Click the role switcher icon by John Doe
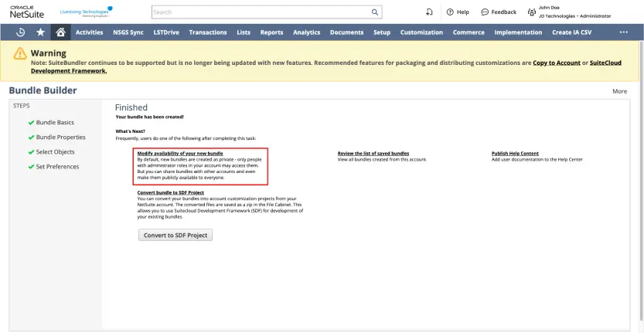644x333 pixels. point(532,12)
